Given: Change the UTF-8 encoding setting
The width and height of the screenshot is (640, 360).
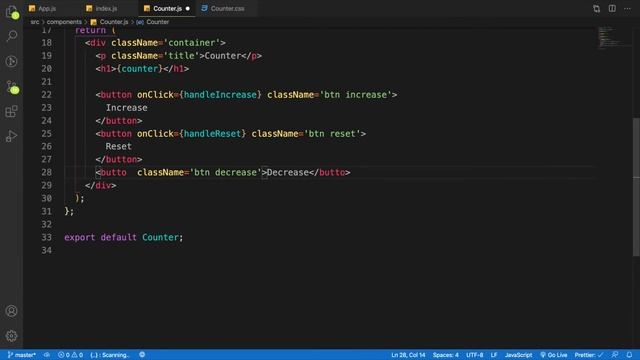Looking at the screenshot, I should pyautogui.click(x=475, y=355).
